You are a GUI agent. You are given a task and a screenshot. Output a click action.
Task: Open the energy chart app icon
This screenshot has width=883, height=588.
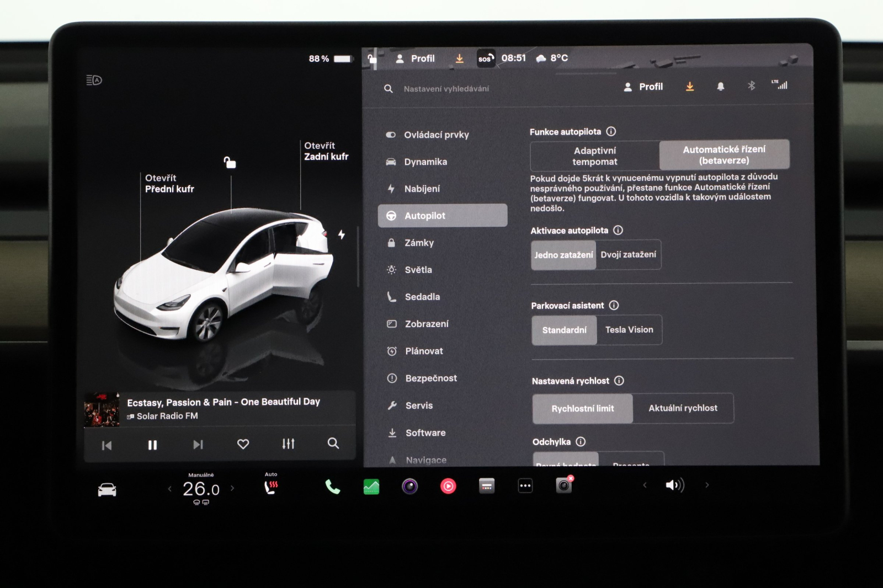pyautogui.click(x=371, y=486)
